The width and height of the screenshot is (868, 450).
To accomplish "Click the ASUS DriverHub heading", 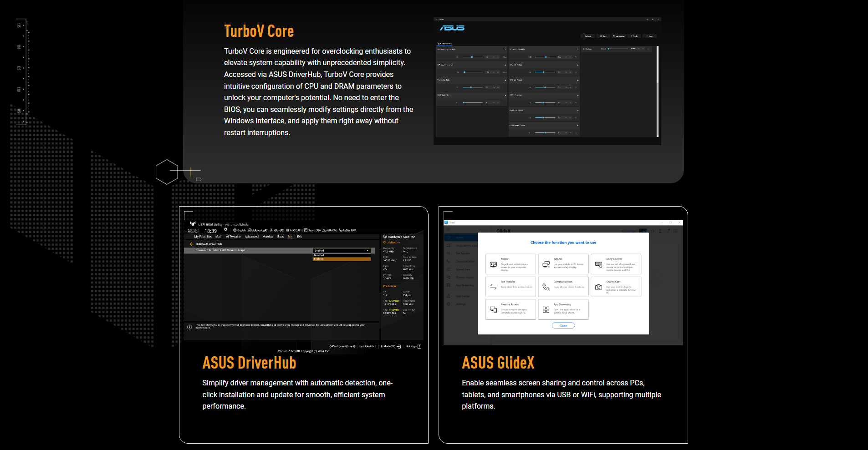I will click(x=250, y=363).
